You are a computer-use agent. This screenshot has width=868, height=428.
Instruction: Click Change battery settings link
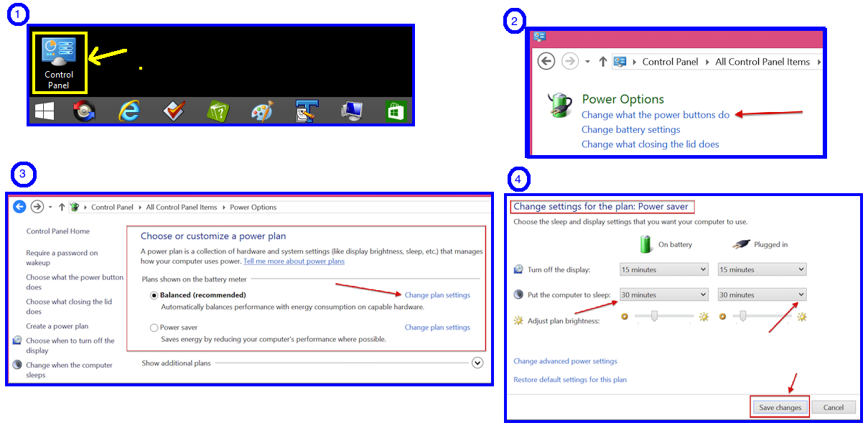tap(631, 129)
